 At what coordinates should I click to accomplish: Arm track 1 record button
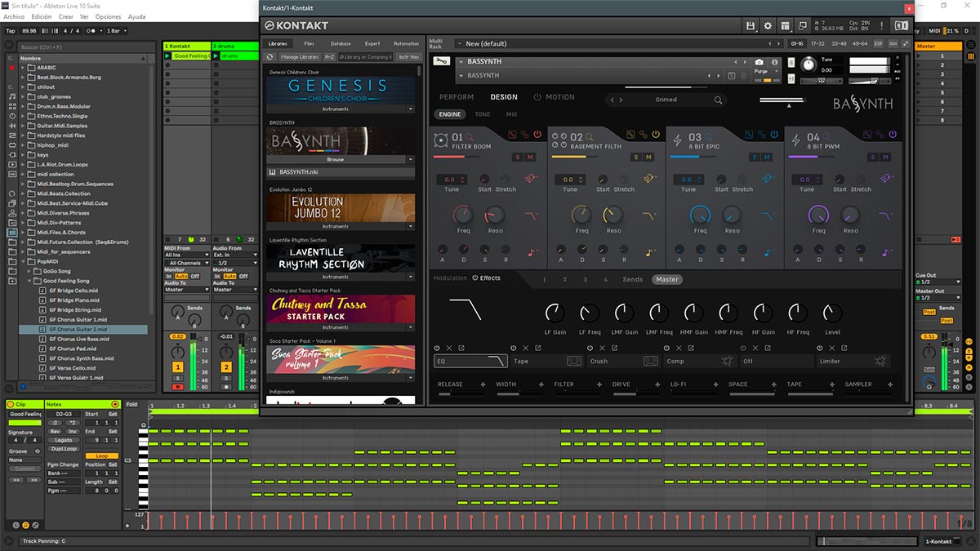tap(177, 388)
